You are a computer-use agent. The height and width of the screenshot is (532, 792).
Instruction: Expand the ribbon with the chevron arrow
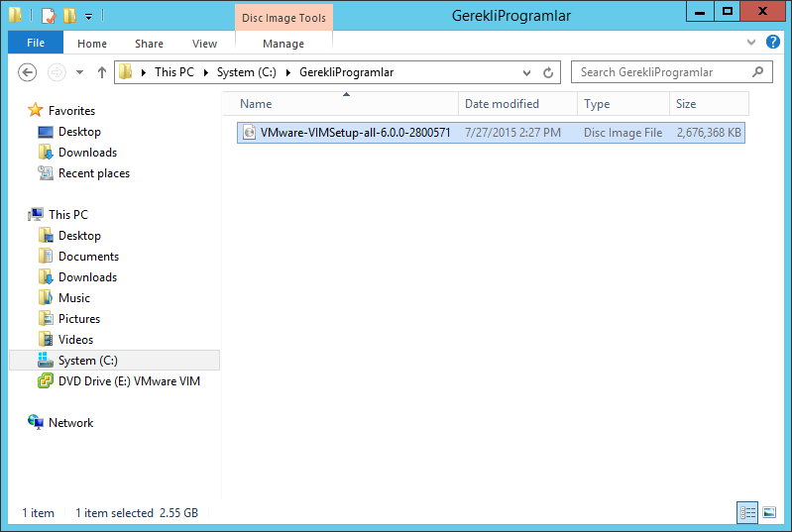751,43
